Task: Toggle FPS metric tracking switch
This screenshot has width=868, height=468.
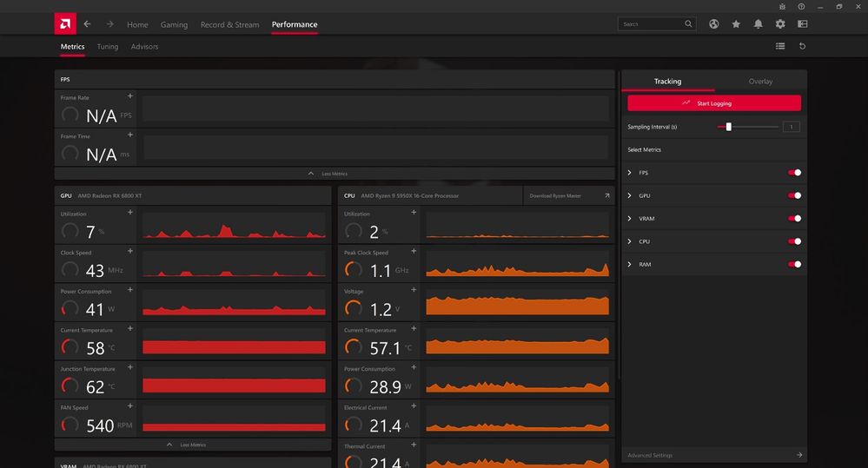Action: [794, 173]
